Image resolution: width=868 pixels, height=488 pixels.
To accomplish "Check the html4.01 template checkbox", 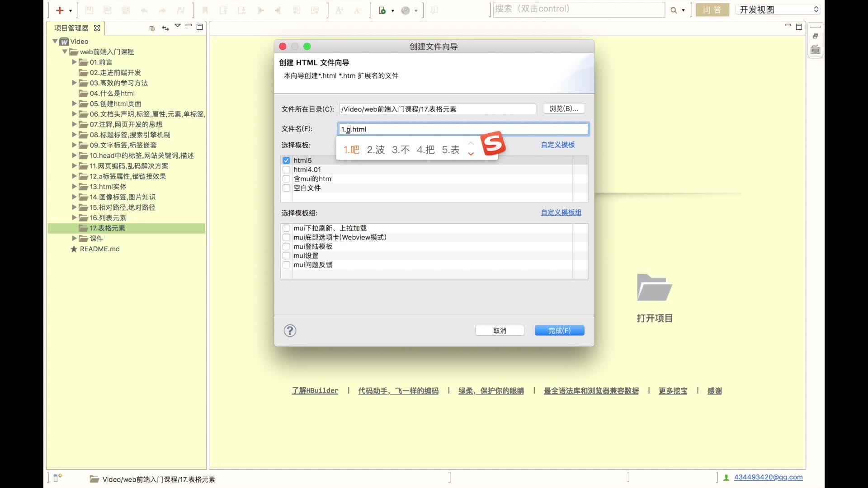I will point(286,169).
